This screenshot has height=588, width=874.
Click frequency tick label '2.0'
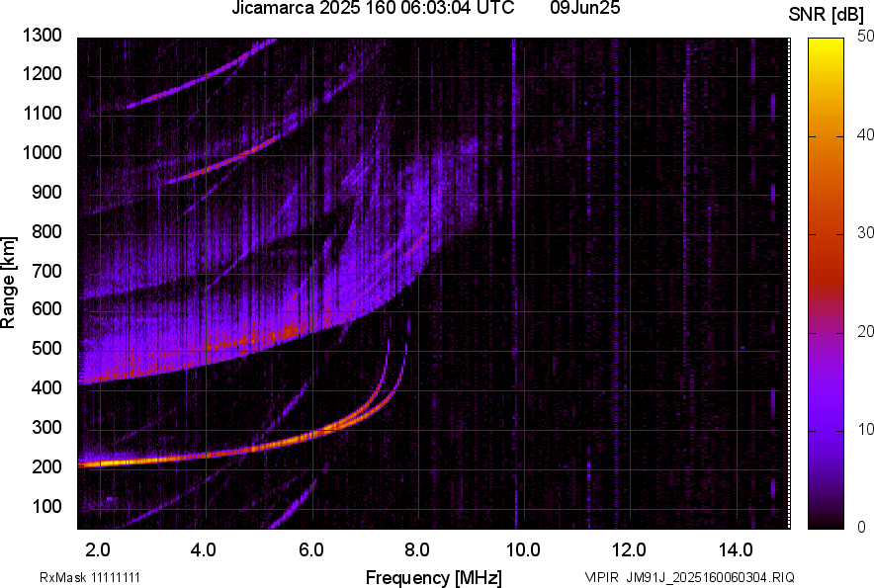(98, 550)
